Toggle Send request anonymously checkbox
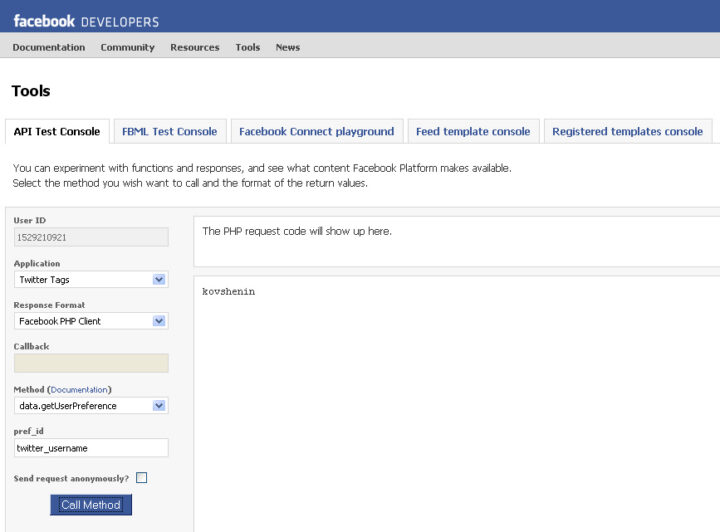The image size is (720, 532). click(141, 478)
